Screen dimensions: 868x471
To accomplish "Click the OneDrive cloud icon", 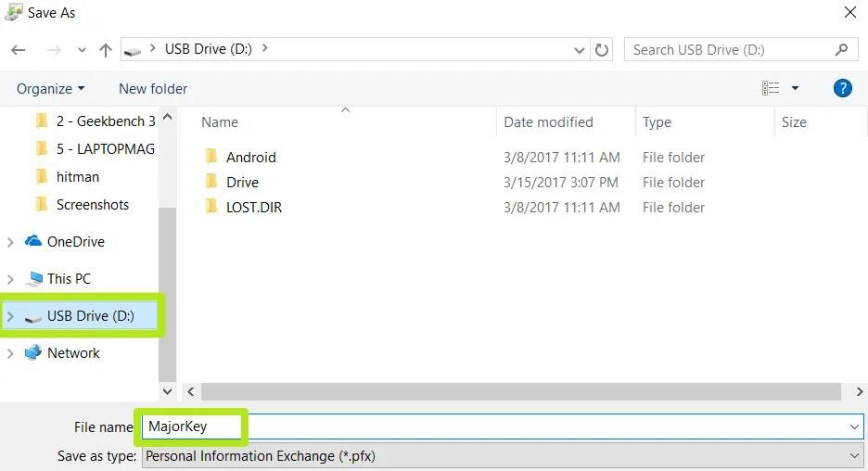I will point(33,241).
